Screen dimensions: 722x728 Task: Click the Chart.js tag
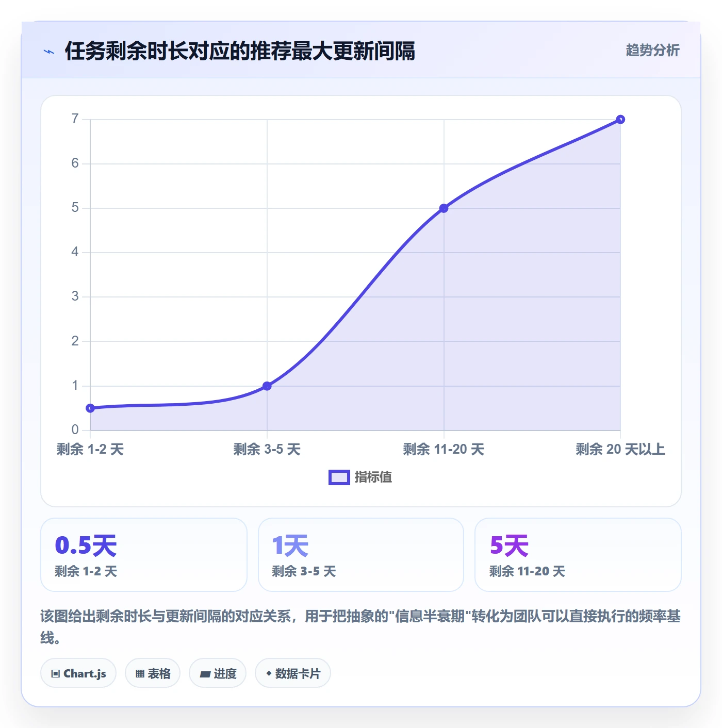coord(78,673)
